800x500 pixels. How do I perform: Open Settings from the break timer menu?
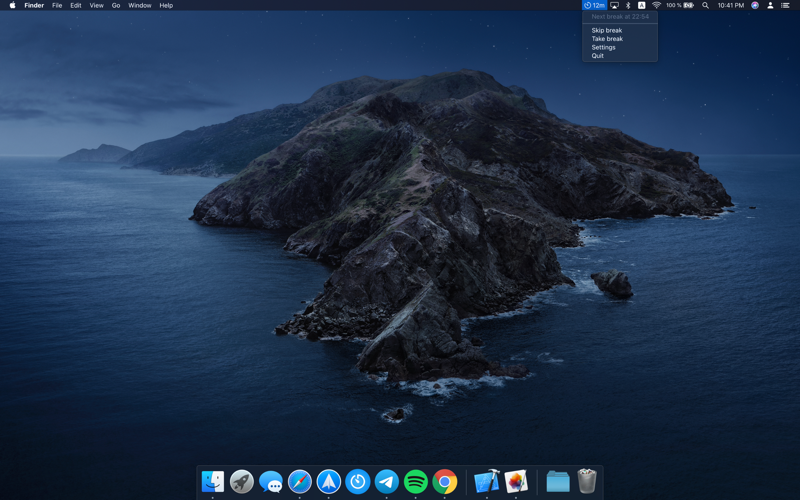pos(603,47)
